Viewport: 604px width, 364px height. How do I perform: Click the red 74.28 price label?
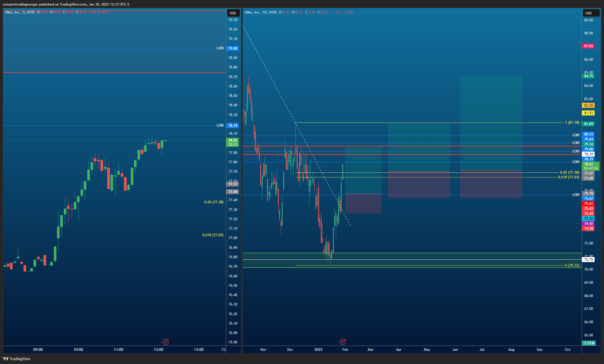(x=588, y=229)
